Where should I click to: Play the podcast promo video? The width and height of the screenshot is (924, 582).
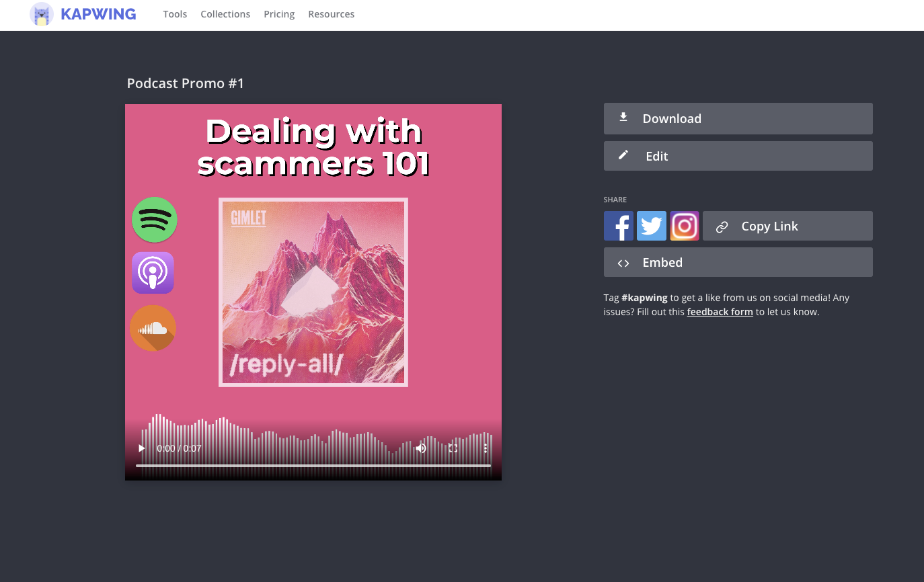point(141,448)
